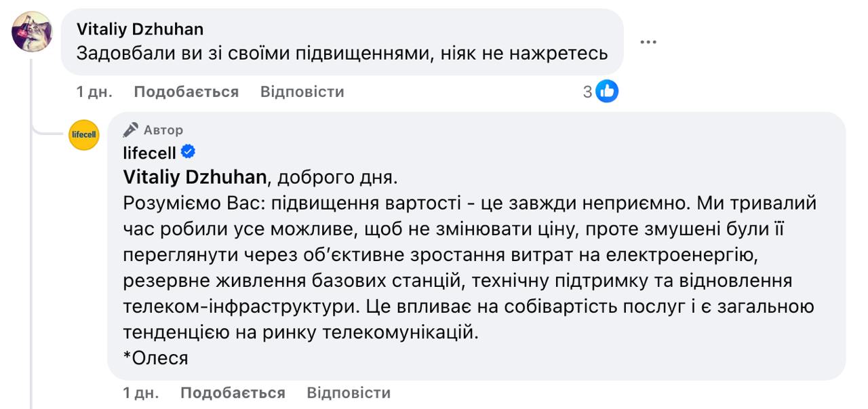Open the three-dots menu on Vitaliy's comment
Image resolution: width=868 pixels, height=409 pixels.
point(648,42)
